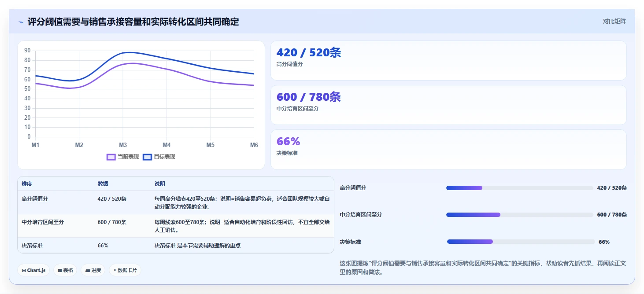The height and width of the screenshot is (294, 644).
Task: Click the 600 / 780条 data card value
Action: pyautogui.click(x=308, y=97)
